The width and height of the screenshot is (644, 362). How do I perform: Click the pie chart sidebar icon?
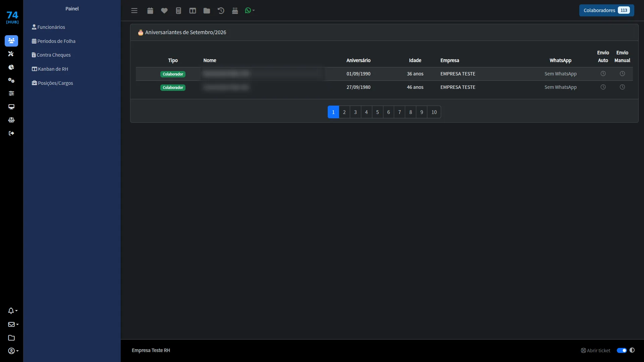pos(11,67)
